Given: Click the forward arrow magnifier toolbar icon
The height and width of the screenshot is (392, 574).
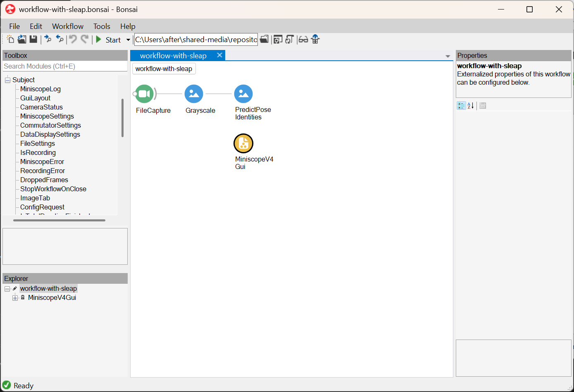Looking at the screenshot, I should click(x=48, y=39).
